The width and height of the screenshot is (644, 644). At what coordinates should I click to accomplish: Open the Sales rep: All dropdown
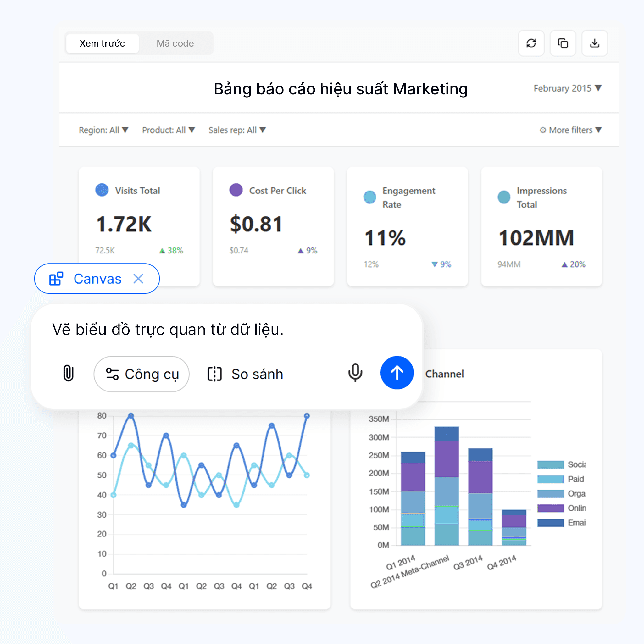[237, 130]
